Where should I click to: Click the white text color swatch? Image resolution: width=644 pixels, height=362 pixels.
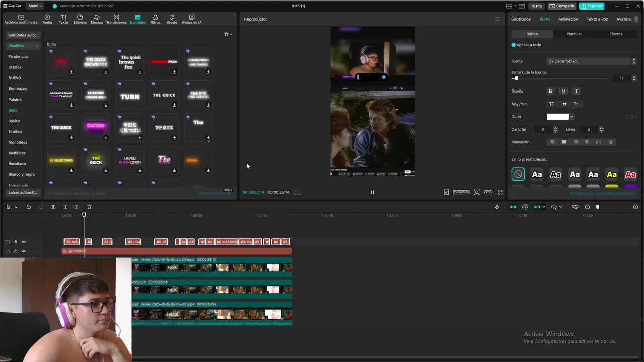point(557,117)
